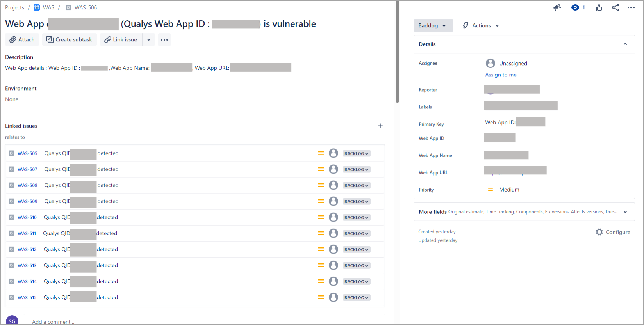Click the feedback megaphone icon
644x325 pixels.
coord(557,7)
